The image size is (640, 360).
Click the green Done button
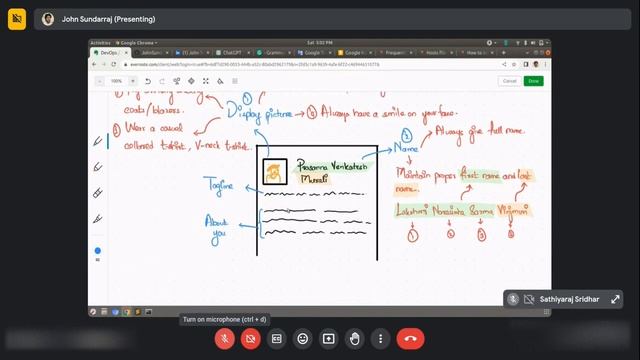pyautogui.click(x=533, y=81)
